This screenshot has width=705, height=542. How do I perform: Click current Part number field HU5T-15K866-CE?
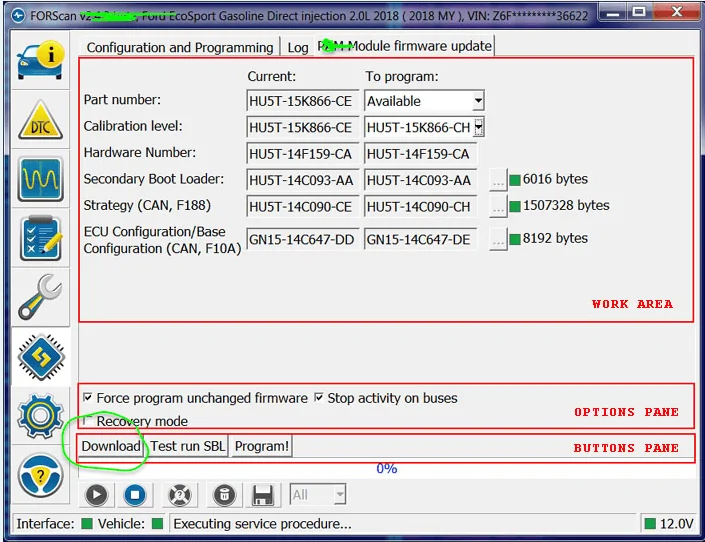[303, 101]
